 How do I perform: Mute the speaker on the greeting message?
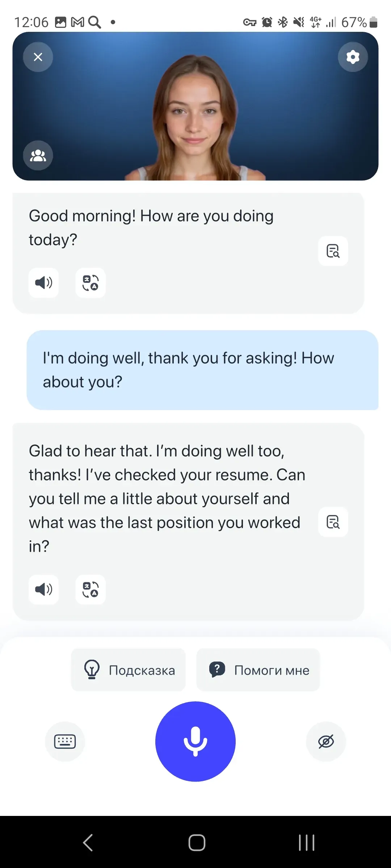43,283
